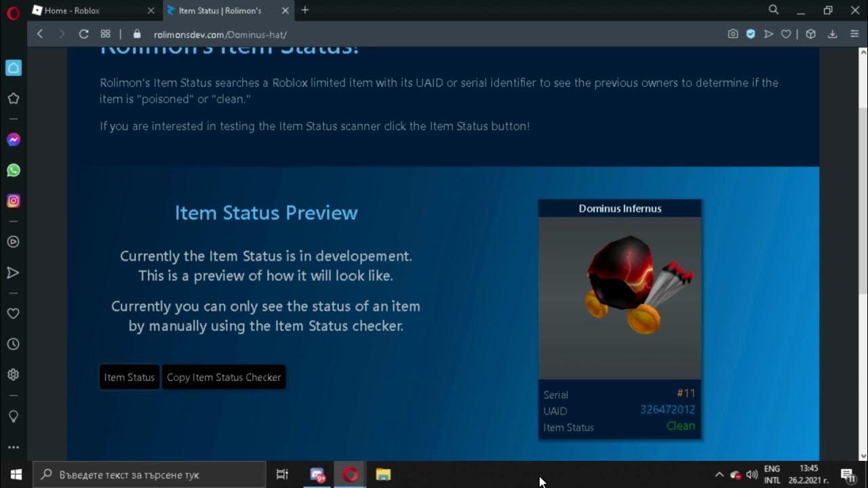Click the UAID value 326472012
The width and height of the screenshot is (868, 488).
click(667, 409)
